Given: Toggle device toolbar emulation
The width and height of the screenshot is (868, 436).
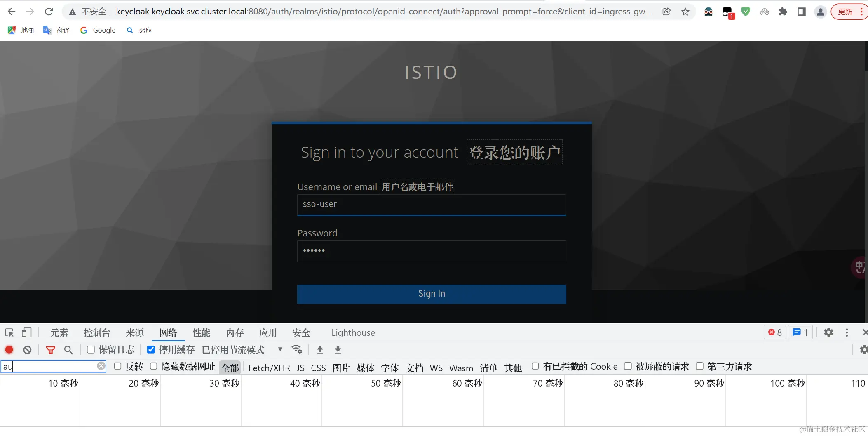Looking at the screenshot, I should click(x=27, y=332).
